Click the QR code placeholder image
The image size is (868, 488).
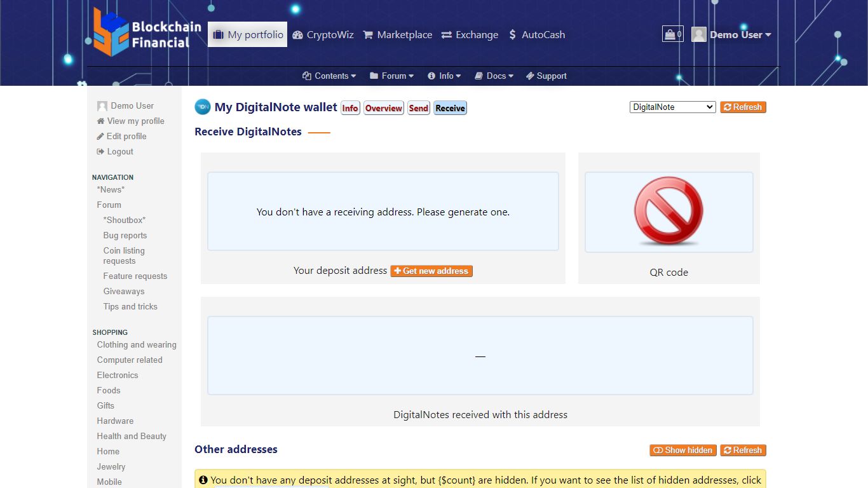tap(668, 212)
